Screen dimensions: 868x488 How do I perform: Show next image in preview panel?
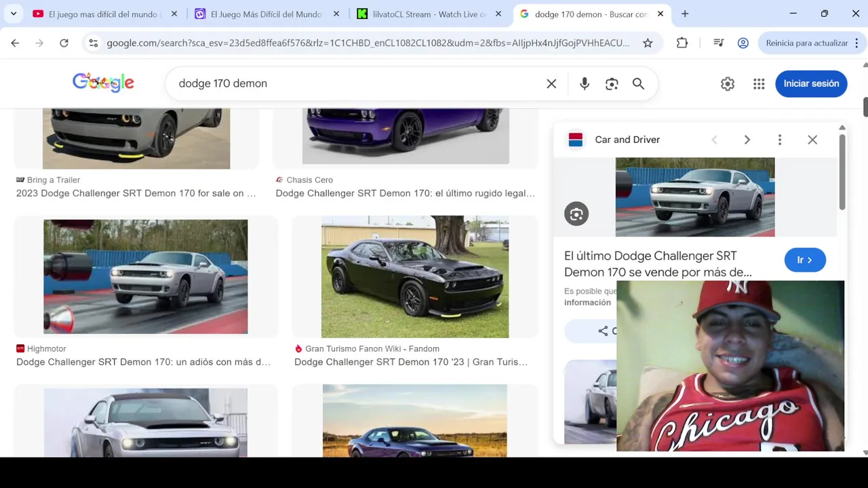coord(747,140)
